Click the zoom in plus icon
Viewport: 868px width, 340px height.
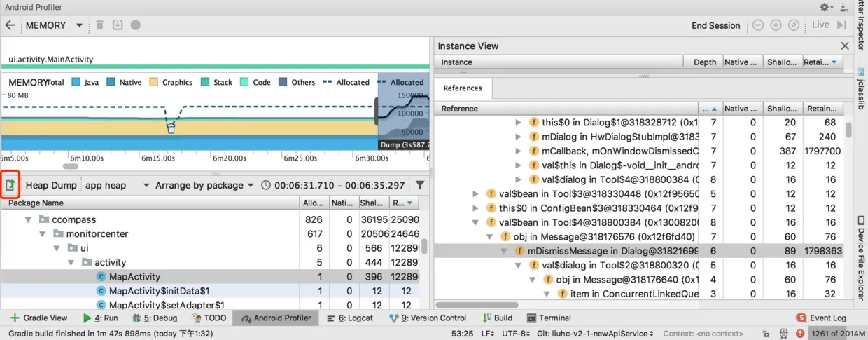point(776,25)
